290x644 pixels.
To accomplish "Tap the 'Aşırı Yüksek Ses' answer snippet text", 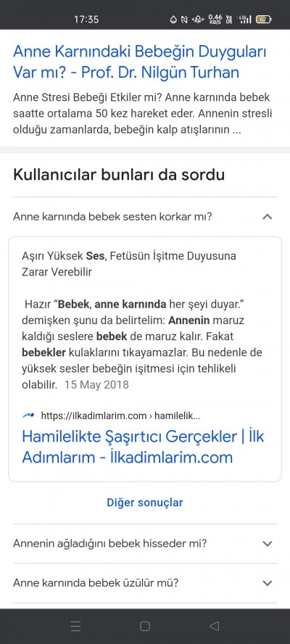I will pos(129,264).
